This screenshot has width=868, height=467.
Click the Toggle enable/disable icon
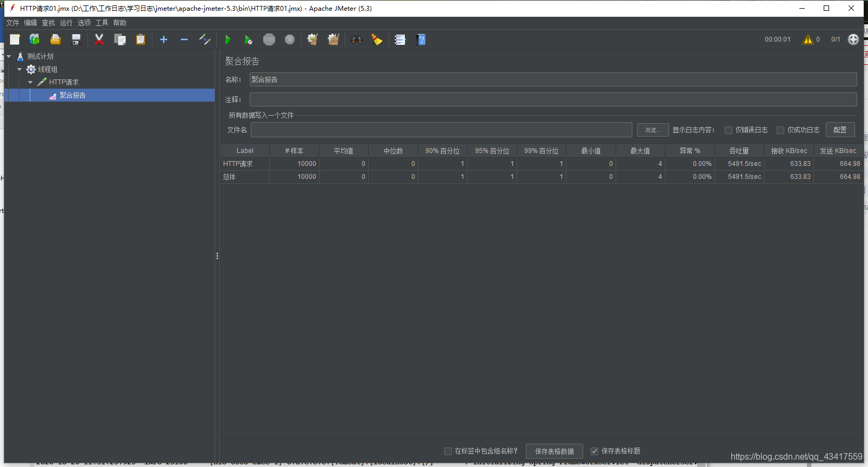(205, 39)
